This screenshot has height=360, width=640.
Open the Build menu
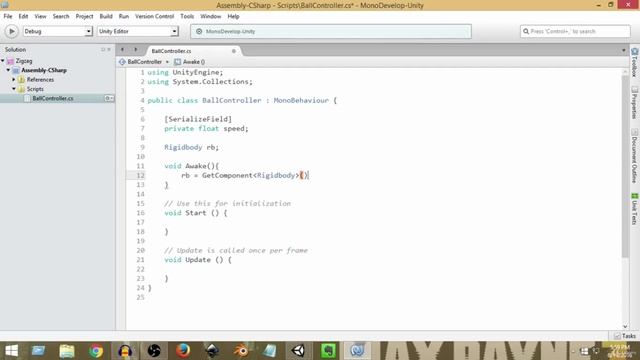[x=106, y=16]
